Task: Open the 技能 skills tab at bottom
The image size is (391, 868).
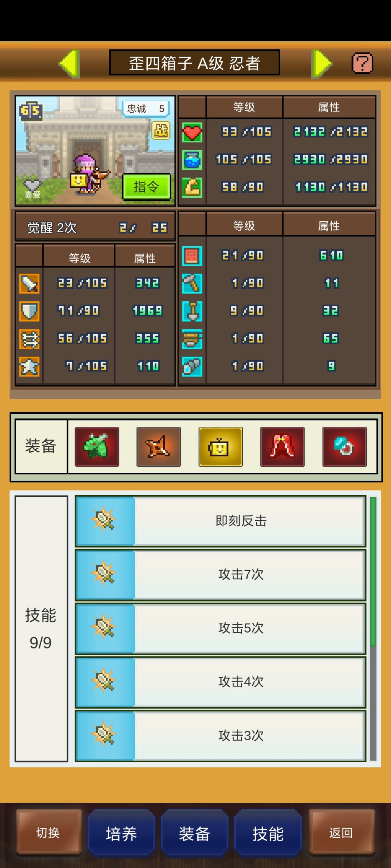Action: 268,833
